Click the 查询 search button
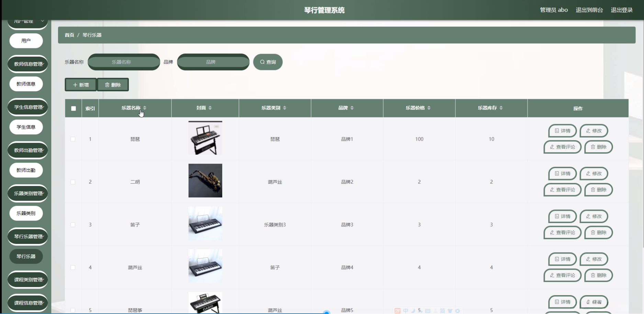The image size is (644, 314). [268, 62]
